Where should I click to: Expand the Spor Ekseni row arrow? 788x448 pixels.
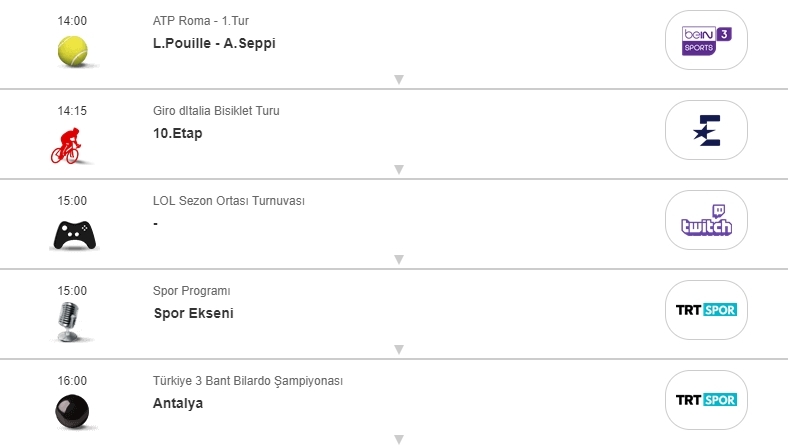click(398, 349)
